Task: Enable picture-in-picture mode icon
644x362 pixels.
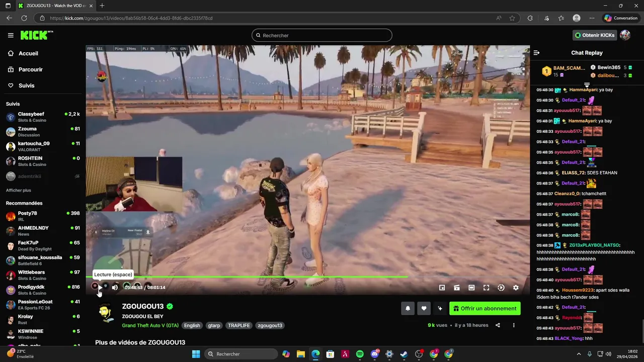Action: coord(442,288)
